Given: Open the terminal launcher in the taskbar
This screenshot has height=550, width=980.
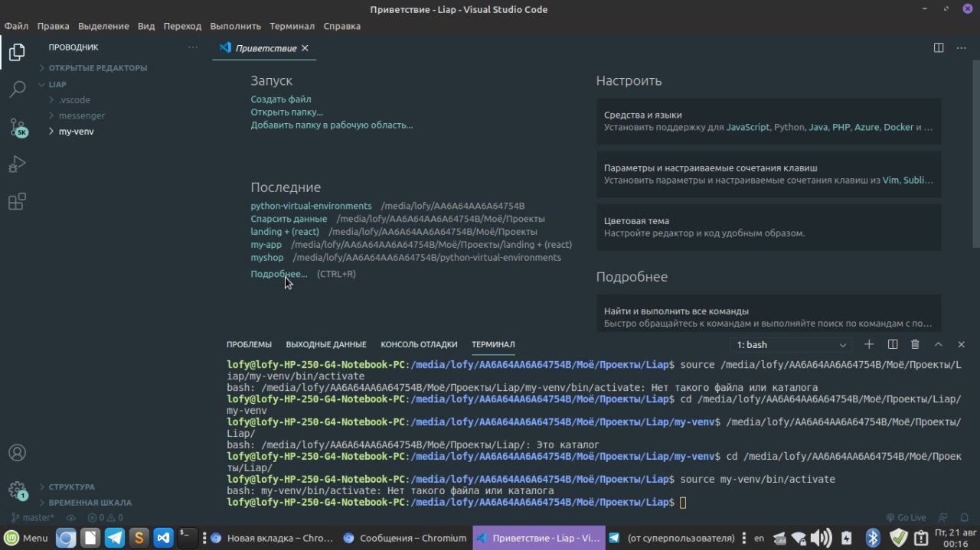Looking at the screenshot, I should tap(188, 538).
